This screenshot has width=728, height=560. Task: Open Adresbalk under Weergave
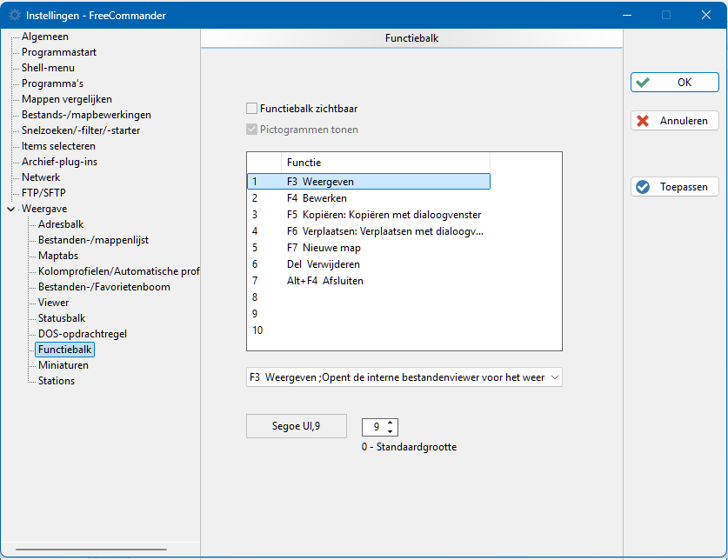coord(61,224)
